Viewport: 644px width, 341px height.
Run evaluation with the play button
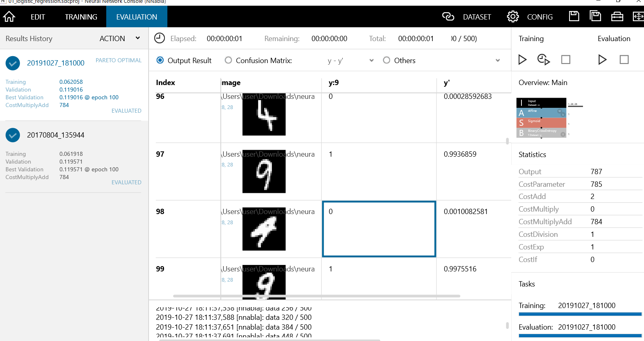(x=602, y=60)
